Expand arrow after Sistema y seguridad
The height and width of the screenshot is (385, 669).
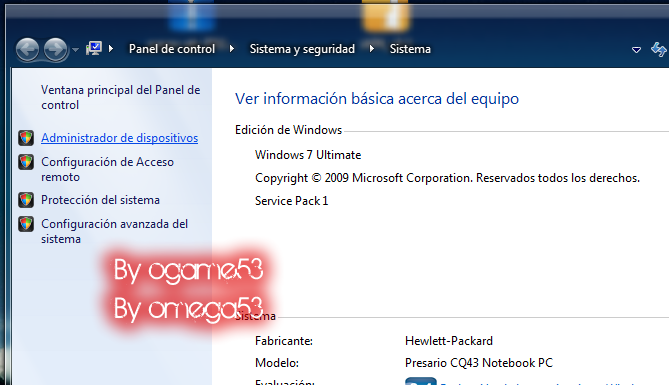coord(372,49)
